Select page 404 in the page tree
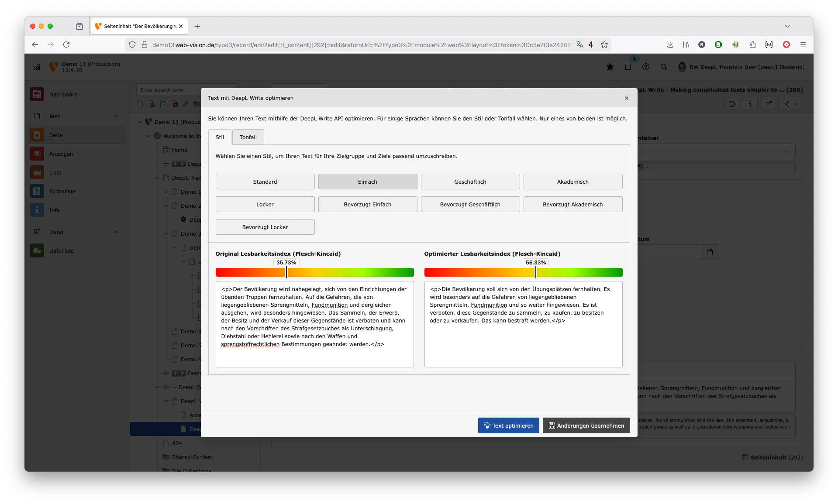The width and height of the screenshot is (838, 504). tap(177, 443)
